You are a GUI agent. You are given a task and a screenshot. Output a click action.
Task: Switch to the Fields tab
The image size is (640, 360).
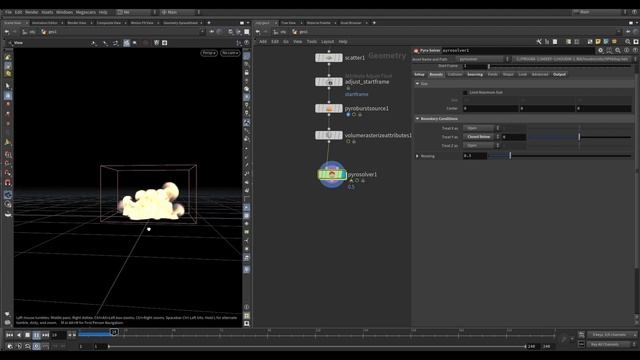pyautogui.click(x=493, y=74)
